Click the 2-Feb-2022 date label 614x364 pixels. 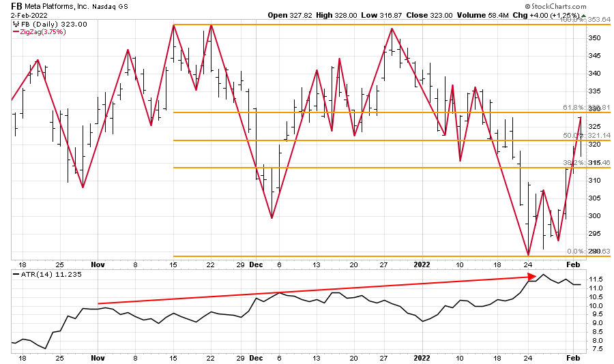29,16
